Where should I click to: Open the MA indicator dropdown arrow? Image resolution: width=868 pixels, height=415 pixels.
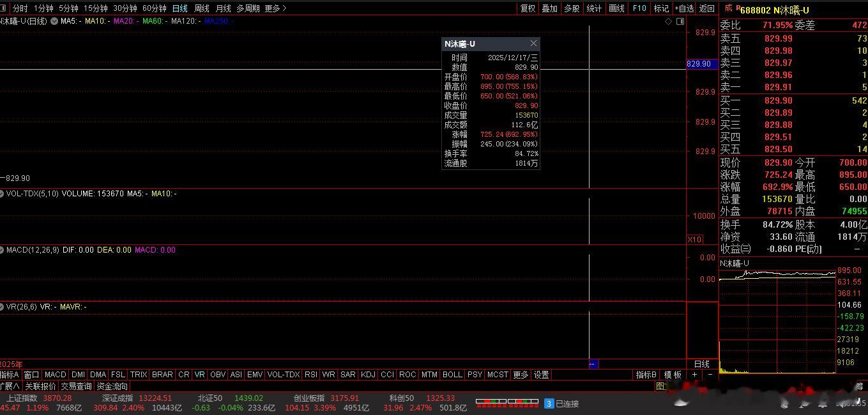[x=54, y=21]
